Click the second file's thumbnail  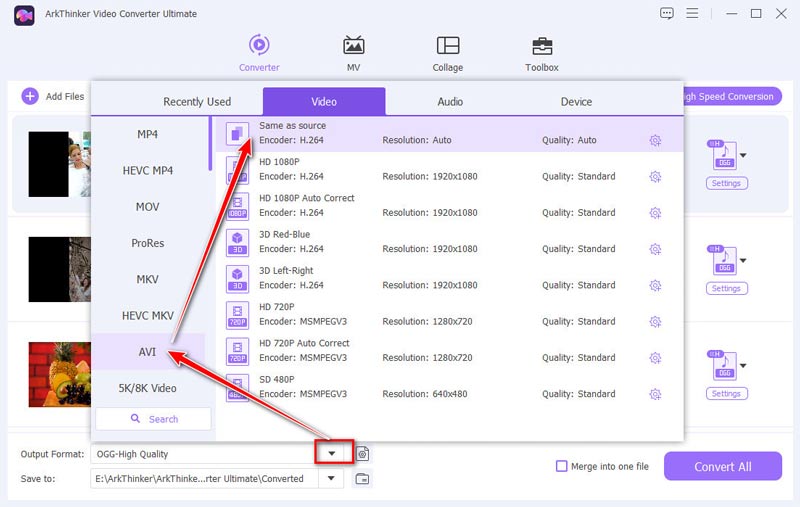pos(60,269)
